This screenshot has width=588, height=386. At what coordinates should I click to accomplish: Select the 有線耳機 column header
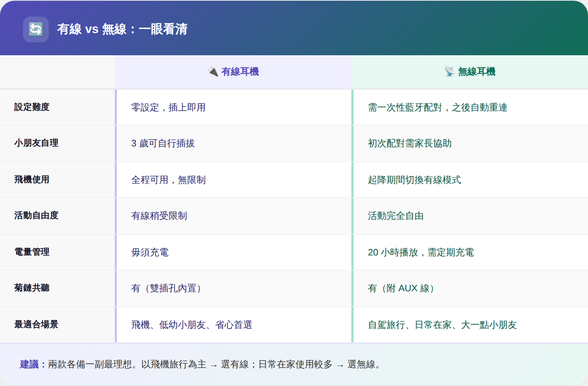click(233, 72)
